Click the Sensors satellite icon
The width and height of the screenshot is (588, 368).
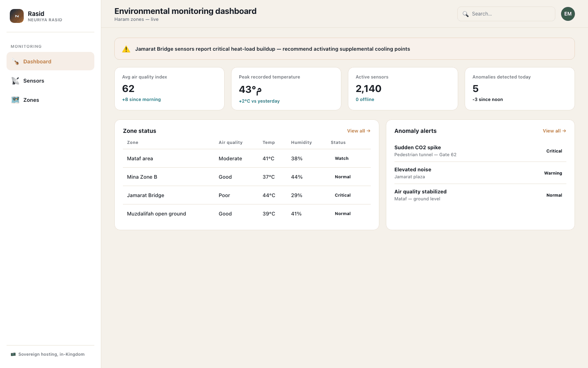pos(16,81)
